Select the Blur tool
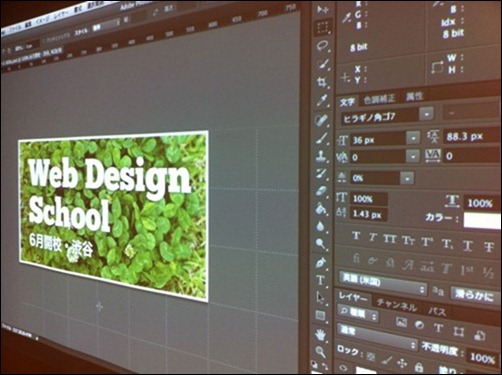 tap(321, 226)
